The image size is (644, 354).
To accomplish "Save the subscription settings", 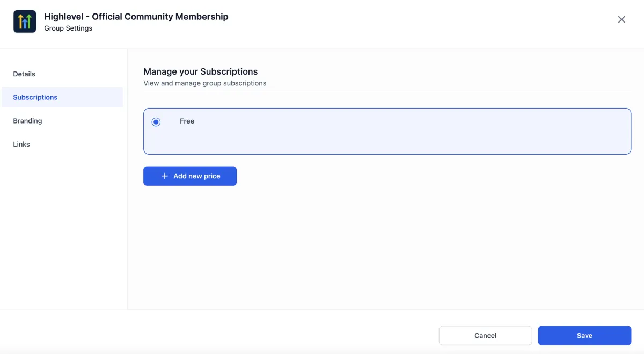I will (584, 335).
